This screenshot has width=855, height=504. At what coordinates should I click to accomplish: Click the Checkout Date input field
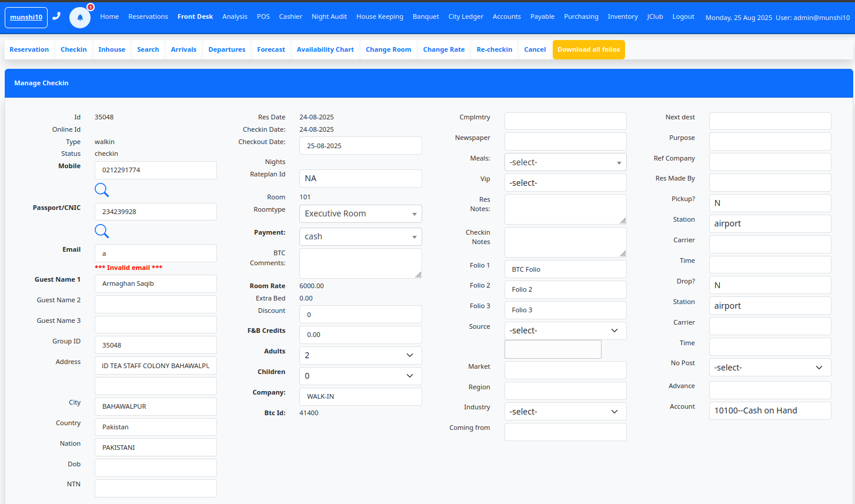pyautogui.click(x=360, y=145)
